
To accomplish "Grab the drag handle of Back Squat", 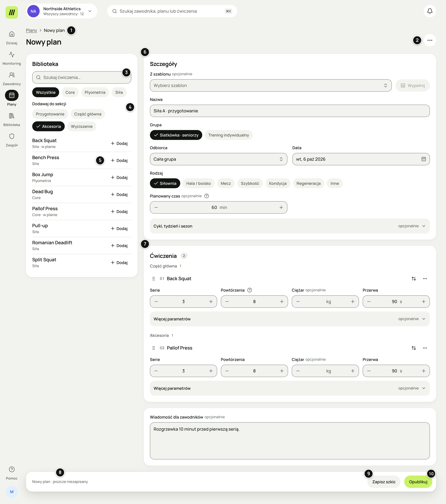I will [x=153, y=278].
